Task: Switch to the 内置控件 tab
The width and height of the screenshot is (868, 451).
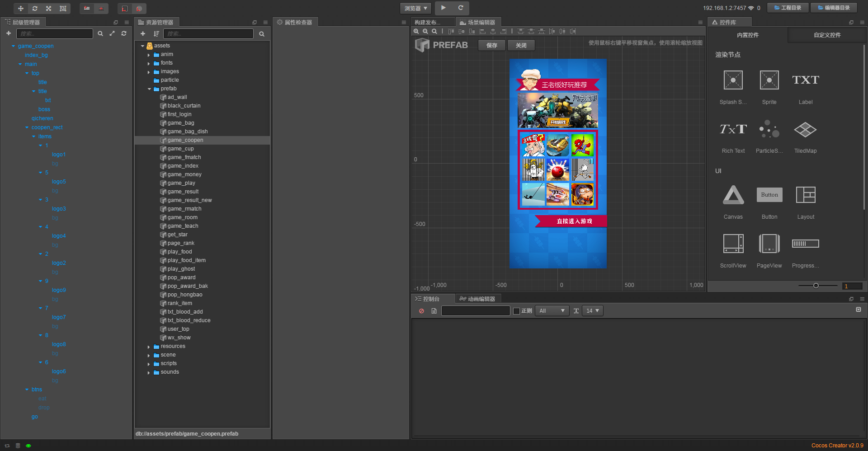Action: click(748, 35)
